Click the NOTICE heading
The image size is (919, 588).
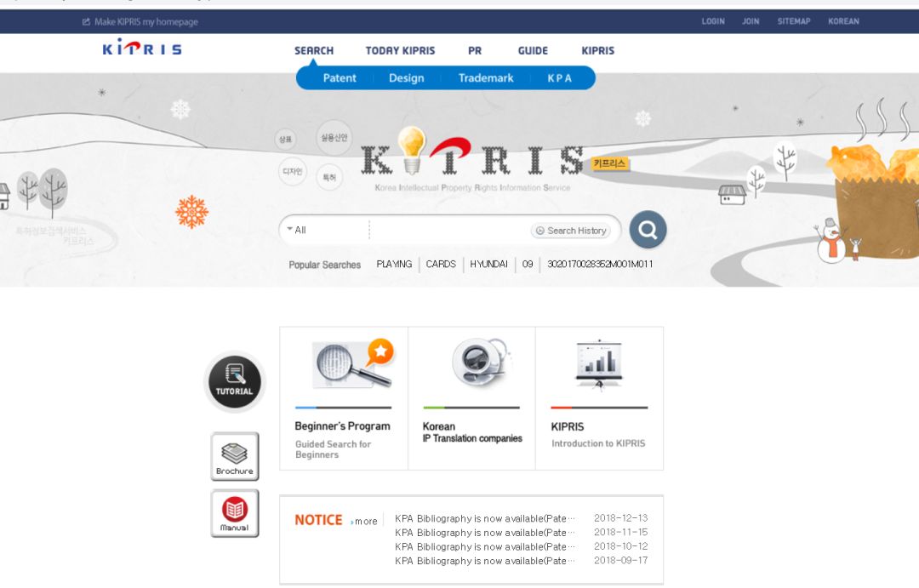click(x=318, y=520)
